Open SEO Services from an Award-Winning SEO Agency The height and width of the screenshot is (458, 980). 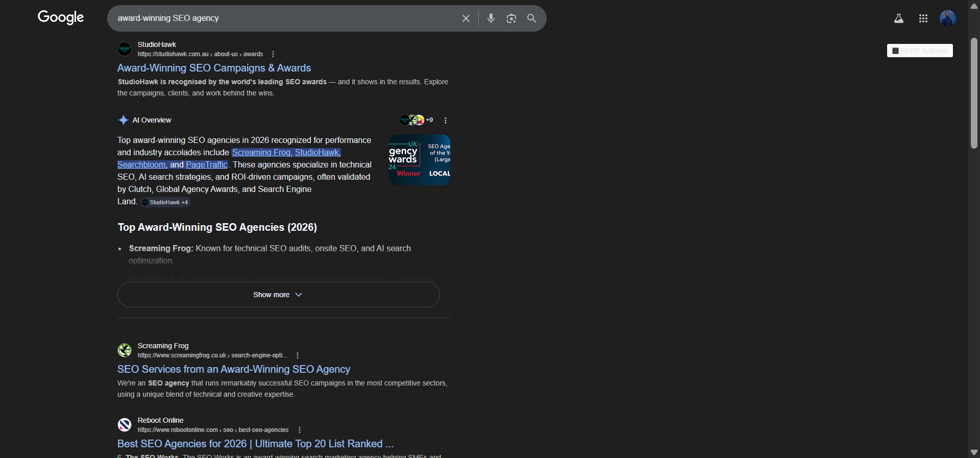coord(234,369)
